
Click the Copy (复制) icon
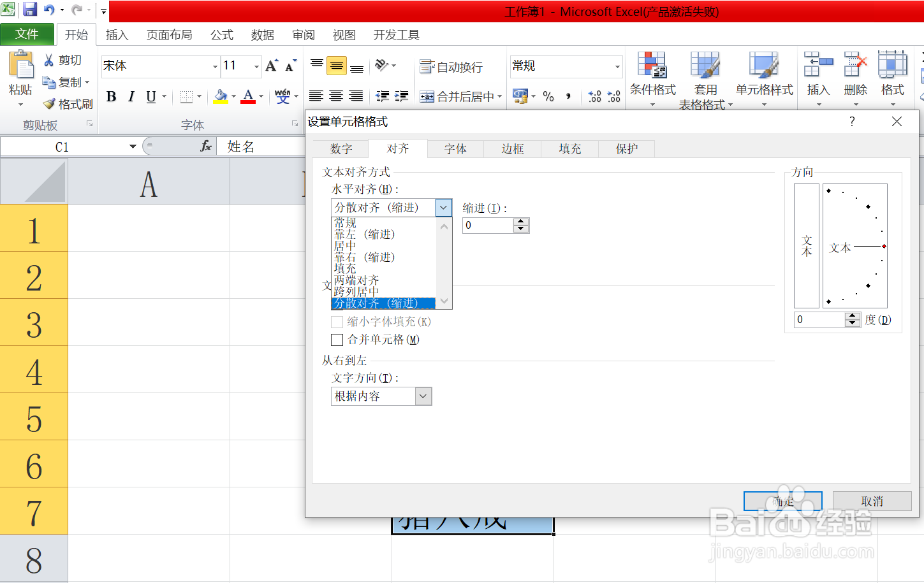[x=48, y=82]
